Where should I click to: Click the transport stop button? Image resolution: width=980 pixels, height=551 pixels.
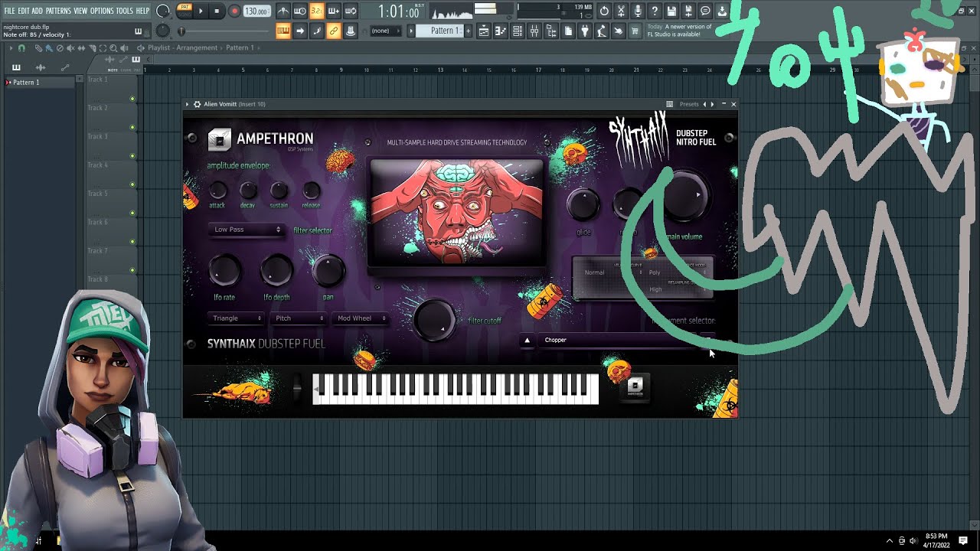click(x=217, y=11)
